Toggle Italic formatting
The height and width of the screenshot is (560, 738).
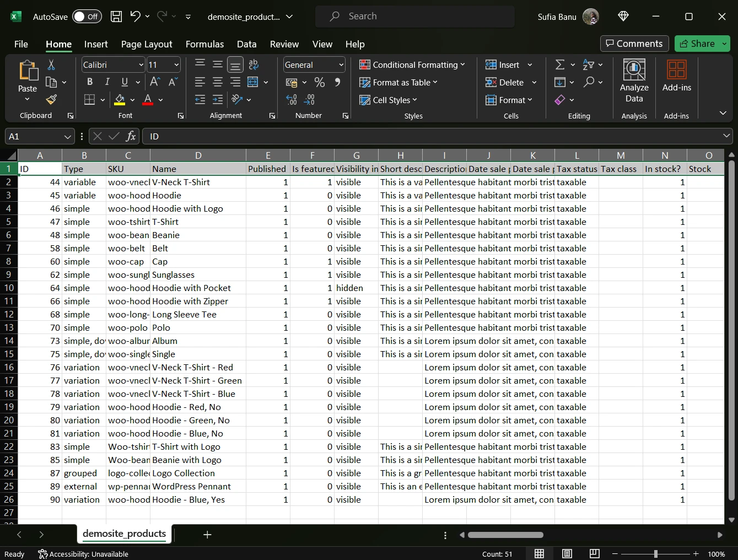[107, 82]
